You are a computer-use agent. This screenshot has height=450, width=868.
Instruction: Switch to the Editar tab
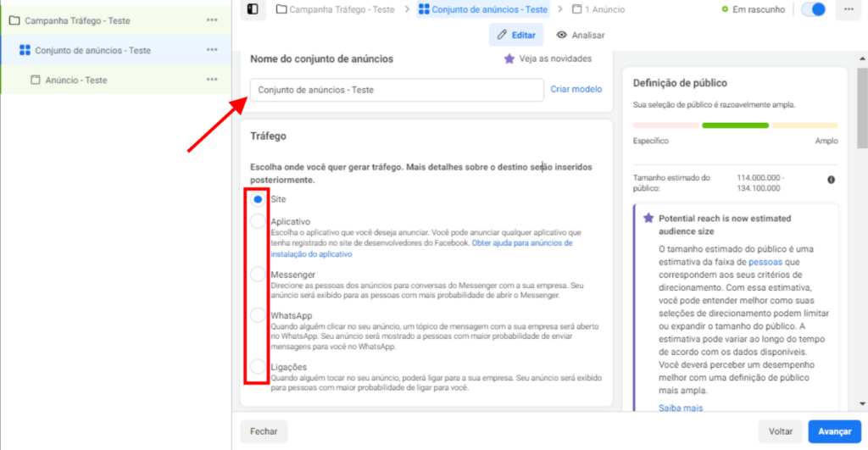[516, 35]
